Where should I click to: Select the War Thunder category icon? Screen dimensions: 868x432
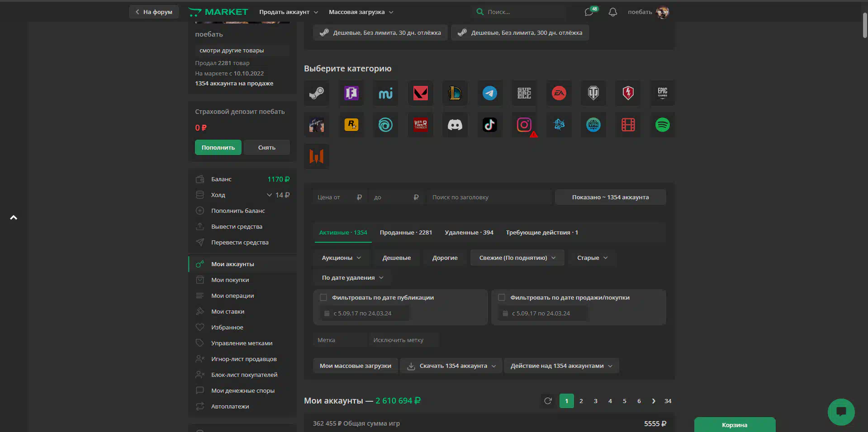pyautogui.click(x=421, y=125)
